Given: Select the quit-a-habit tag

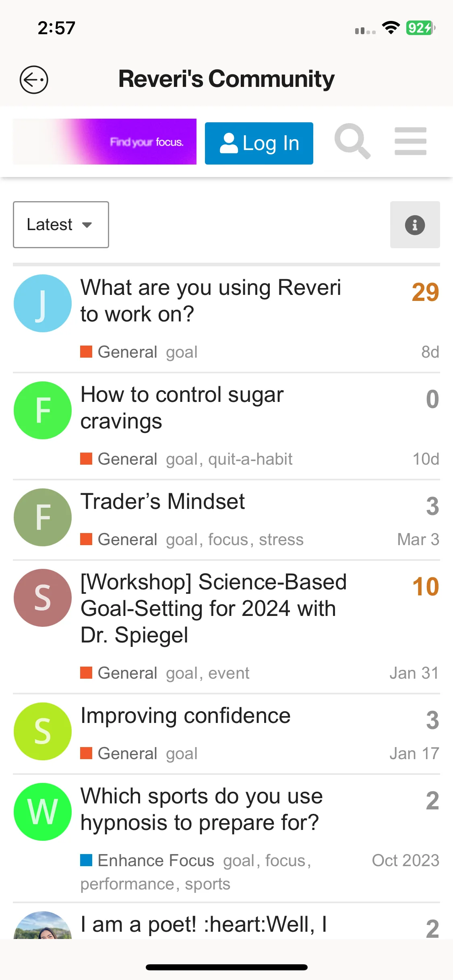Looking at the screenshot, I should [x=250, y=459].
